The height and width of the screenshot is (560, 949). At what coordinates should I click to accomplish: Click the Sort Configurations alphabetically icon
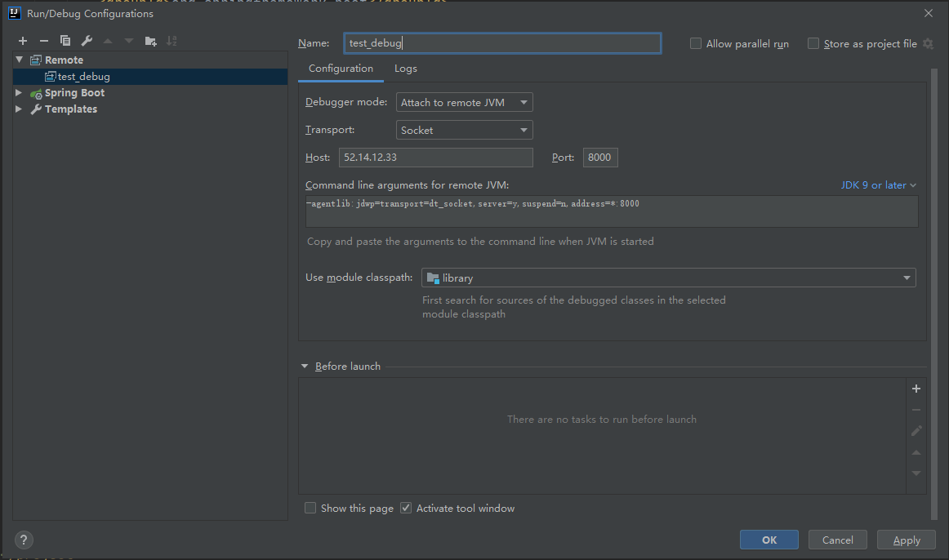tap(172, 41)
